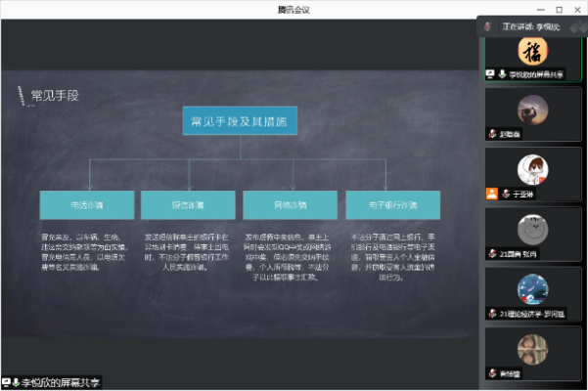Click the 电子银行诈骗 box in the slide
This screenshot has height=391, width=588.
[392, 206]
